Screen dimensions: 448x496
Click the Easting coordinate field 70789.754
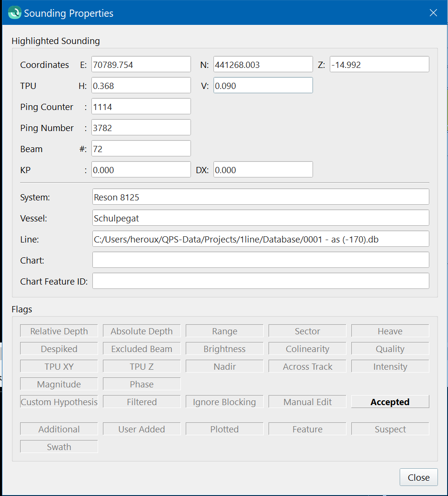pyautogui.click(x=141, y=64)
